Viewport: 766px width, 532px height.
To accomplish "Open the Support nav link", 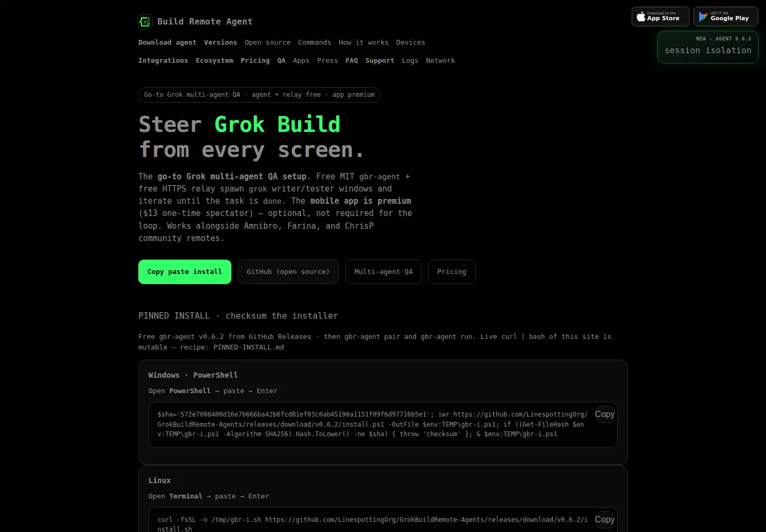I will click(x=380, y=61).
